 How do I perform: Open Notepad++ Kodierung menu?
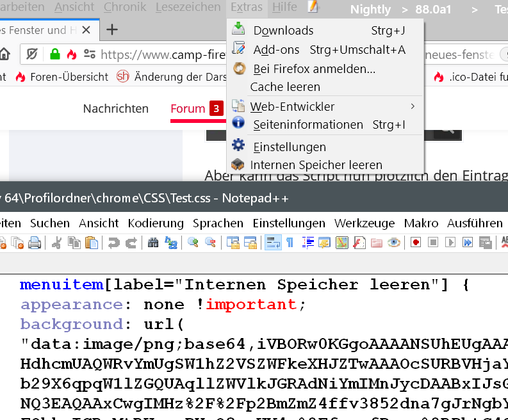click(x=156, y=223)
